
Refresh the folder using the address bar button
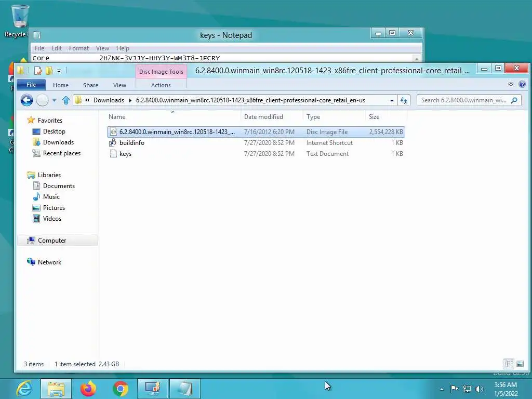click(x=403, y=100)
